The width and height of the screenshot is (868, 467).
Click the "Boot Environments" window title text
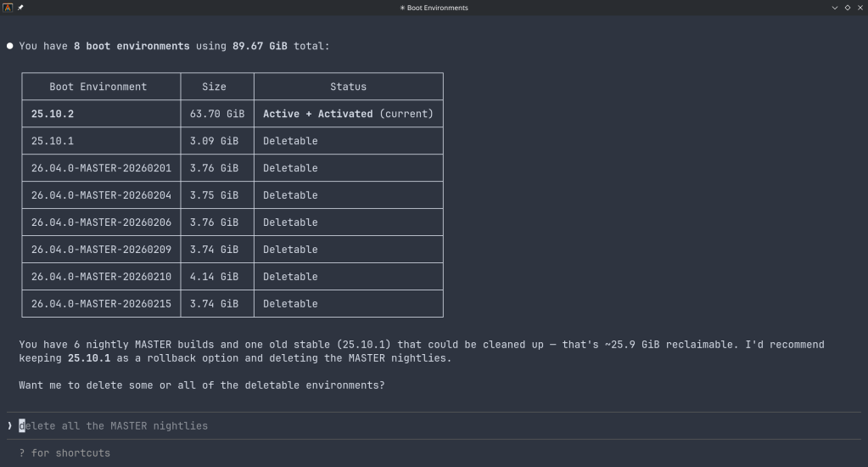coord(434,8)
